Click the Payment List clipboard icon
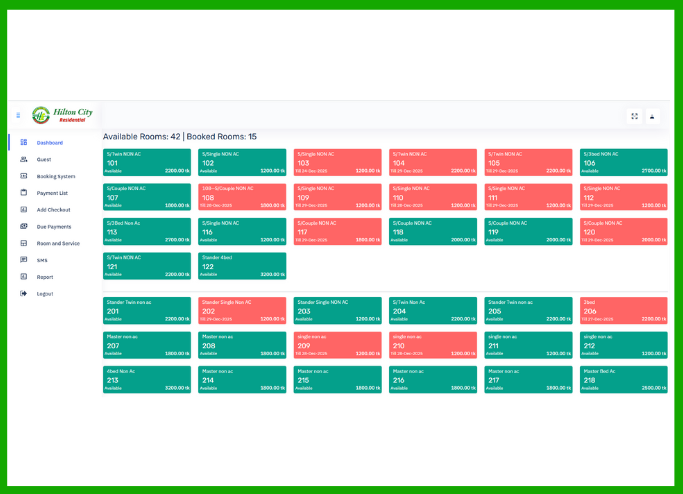 (x=23, y=193)
